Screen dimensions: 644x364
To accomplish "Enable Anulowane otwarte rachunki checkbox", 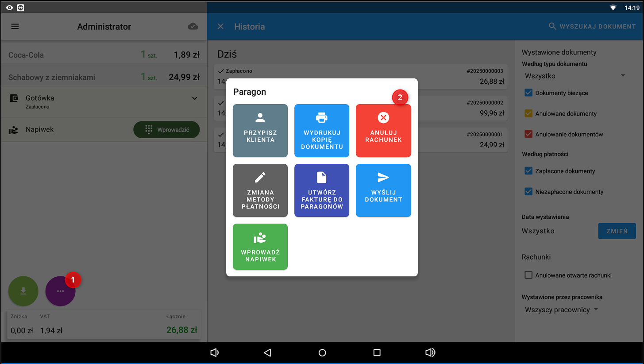I will pyautogui.click(x=528, y=275).
